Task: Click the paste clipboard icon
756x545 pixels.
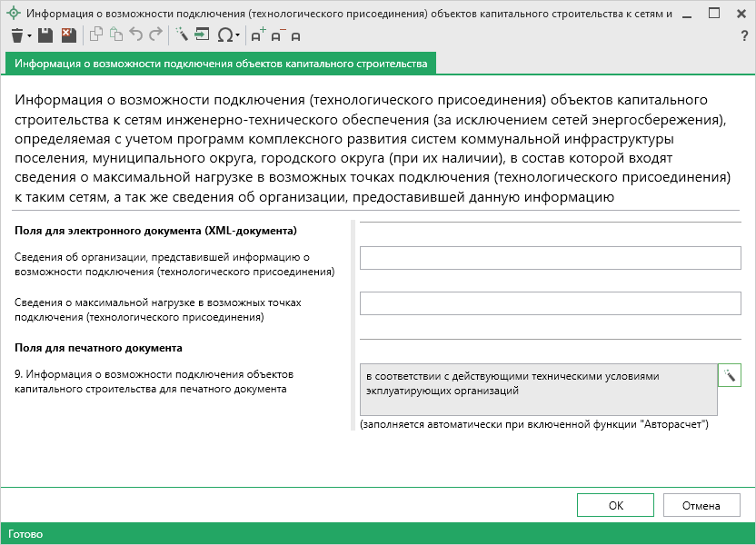Action: click(115, 35)
